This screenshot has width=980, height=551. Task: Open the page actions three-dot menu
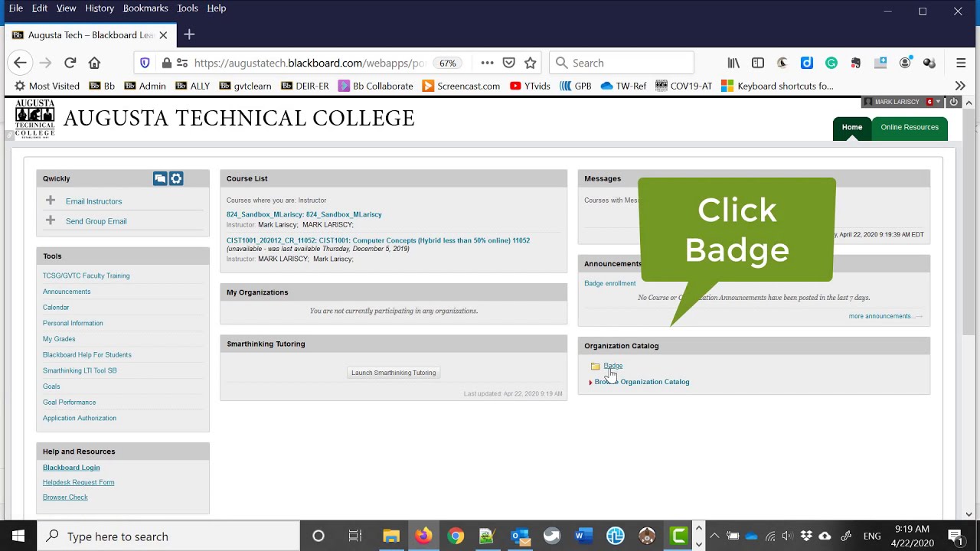(487, 63)
